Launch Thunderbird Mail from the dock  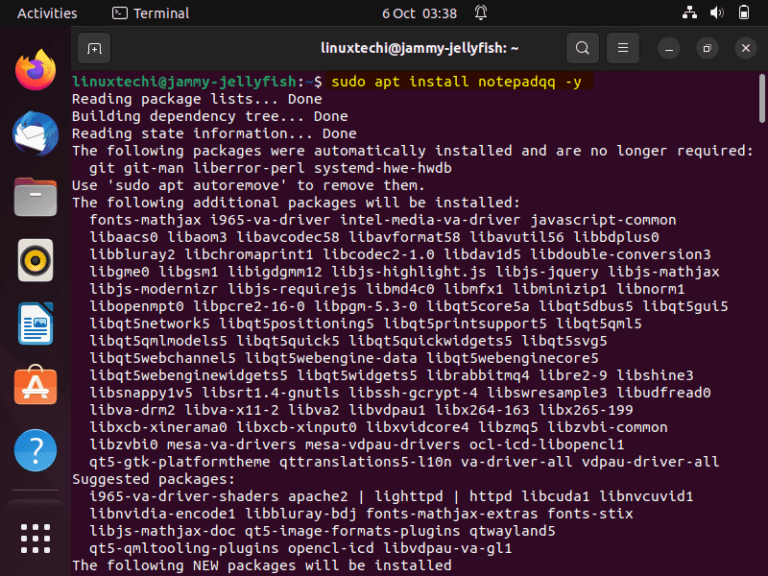(35, 133)
